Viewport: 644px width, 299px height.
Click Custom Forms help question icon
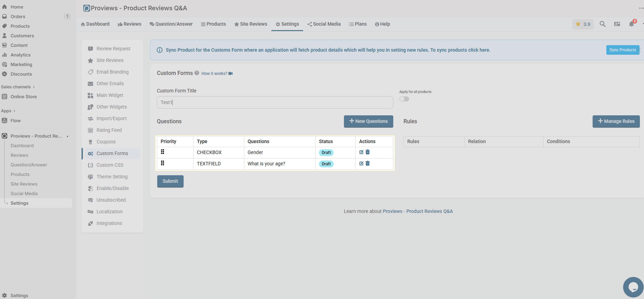(x=197, y=73)
